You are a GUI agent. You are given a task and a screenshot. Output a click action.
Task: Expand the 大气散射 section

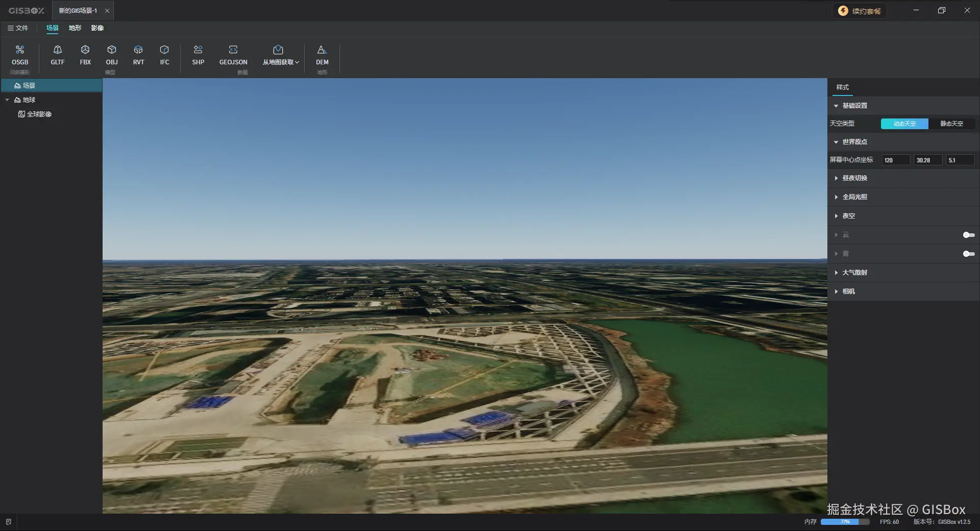pos(854,273)
